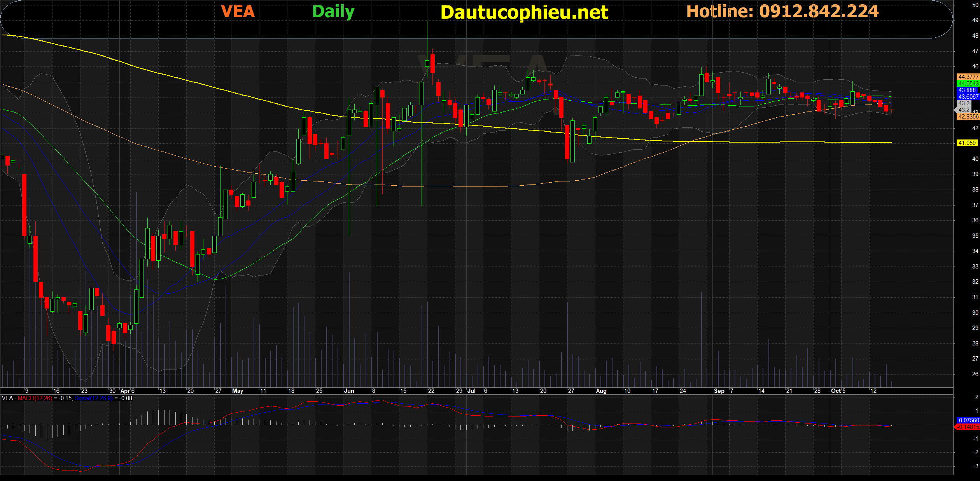The width and height of the screenshot is (980, 481).
Task: Click the VEA ticker symbol in header
Action: click(238, 11)
